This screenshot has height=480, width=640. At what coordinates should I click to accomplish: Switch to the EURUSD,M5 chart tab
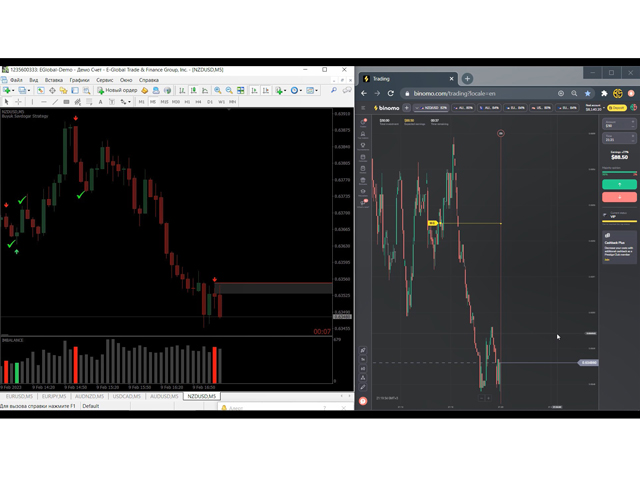[x=19, y=396]
